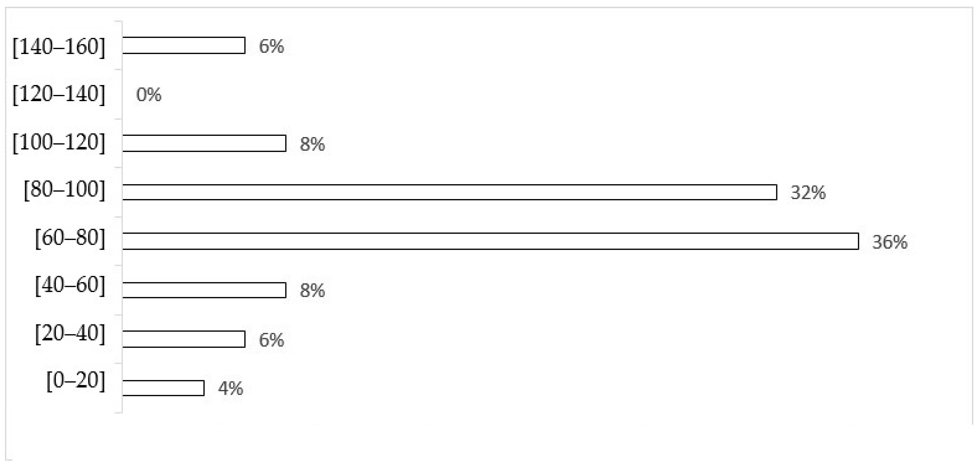This screenshot has height=467, width=980.
Task: Select the [120–140] category label
Action: [59, 94]
